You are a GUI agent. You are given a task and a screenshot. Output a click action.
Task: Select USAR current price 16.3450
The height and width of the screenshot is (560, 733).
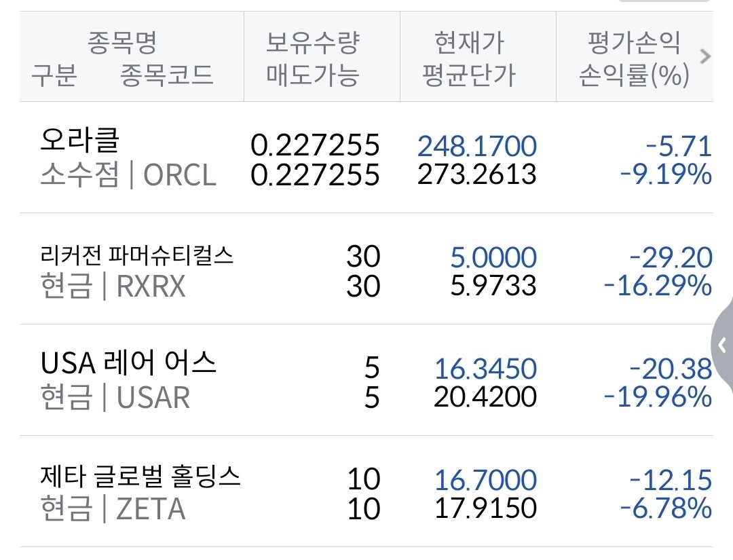point(485,369)
